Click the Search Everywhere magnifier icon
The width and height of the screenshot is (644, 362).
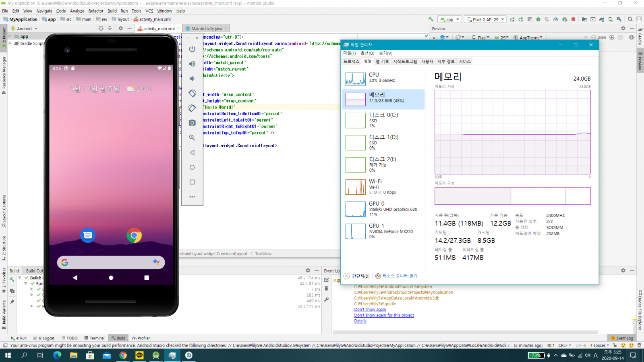pos(630,19)
